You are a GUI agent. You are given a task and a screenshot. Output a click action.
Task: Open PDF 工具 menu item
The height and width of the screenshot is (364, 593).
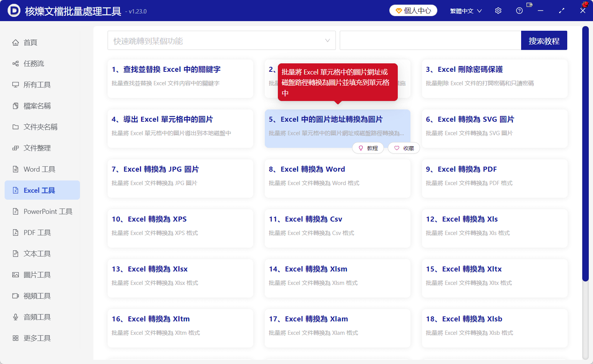[x=42, y=232]
